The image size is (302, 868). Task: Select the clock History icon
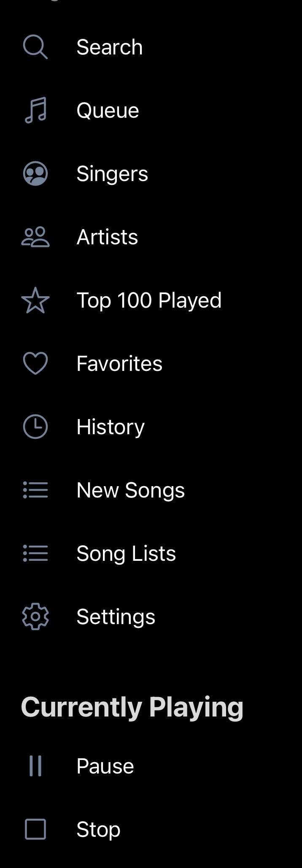(35, 427)
